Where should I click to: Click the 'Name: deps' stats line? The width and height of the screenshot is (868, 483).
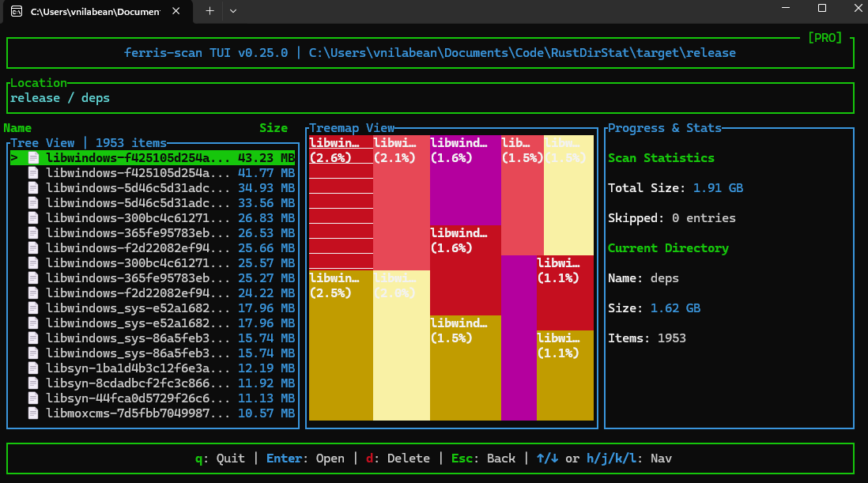(643, 278)
